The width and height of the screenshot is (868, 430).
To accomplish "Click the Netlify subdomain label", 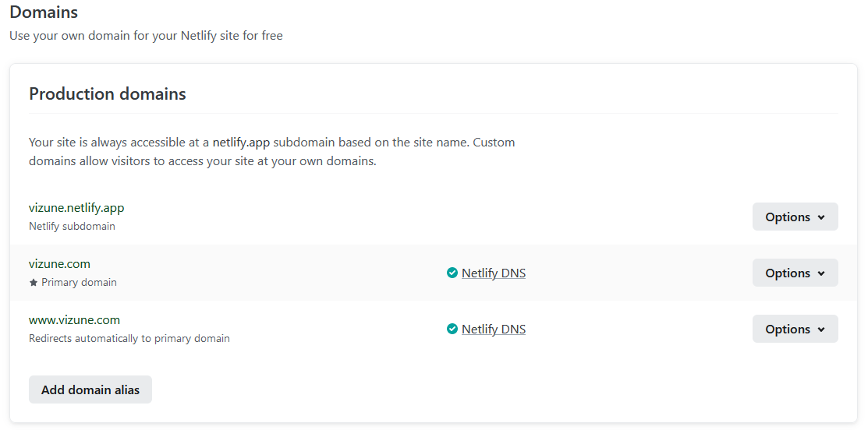I will click(x=72, y=226).
